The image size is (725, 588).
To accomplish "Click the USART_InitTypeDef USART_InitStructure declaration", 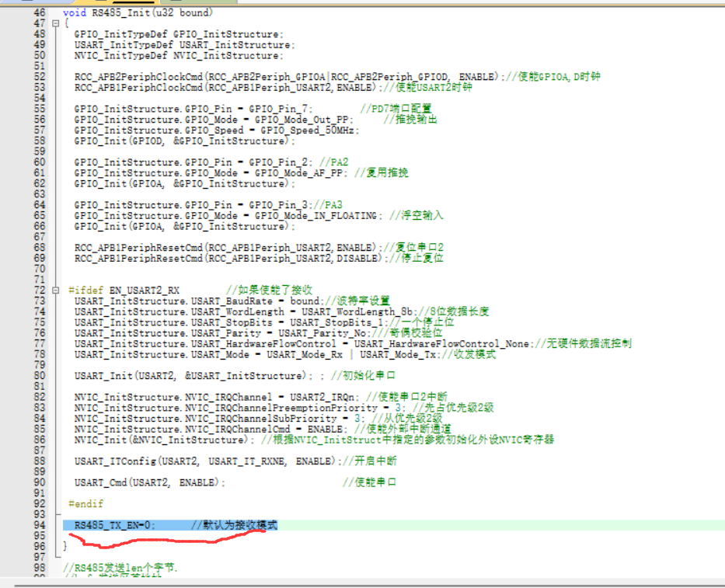I will pos(184,45).
